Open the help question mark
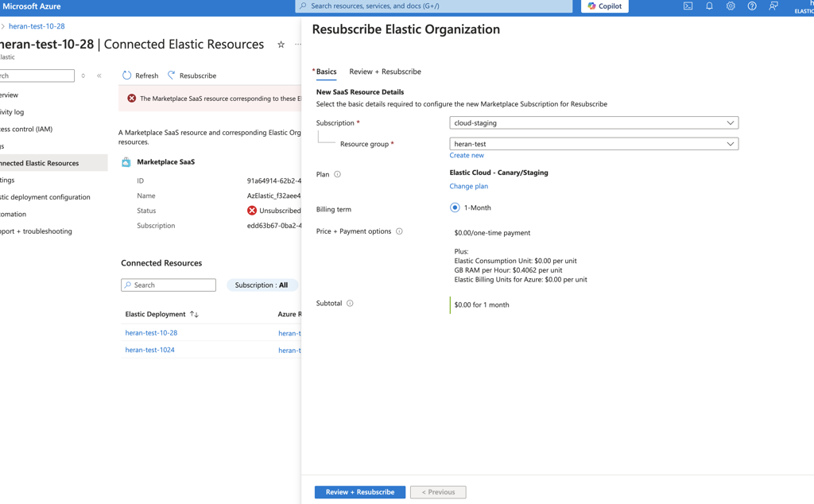814x504 pixels. coord(752,6)
